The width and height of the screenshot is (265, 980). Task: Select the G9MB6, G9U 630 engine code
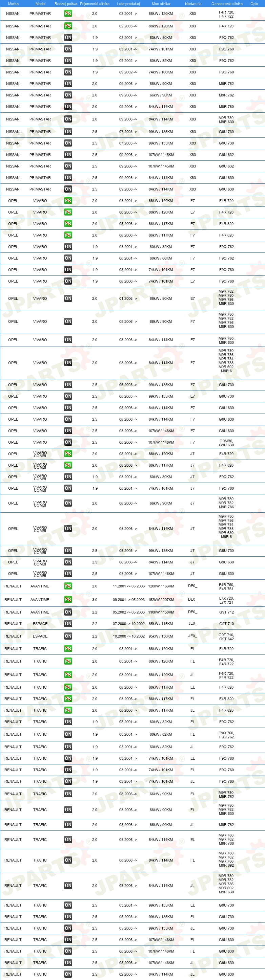click(226, 443)
